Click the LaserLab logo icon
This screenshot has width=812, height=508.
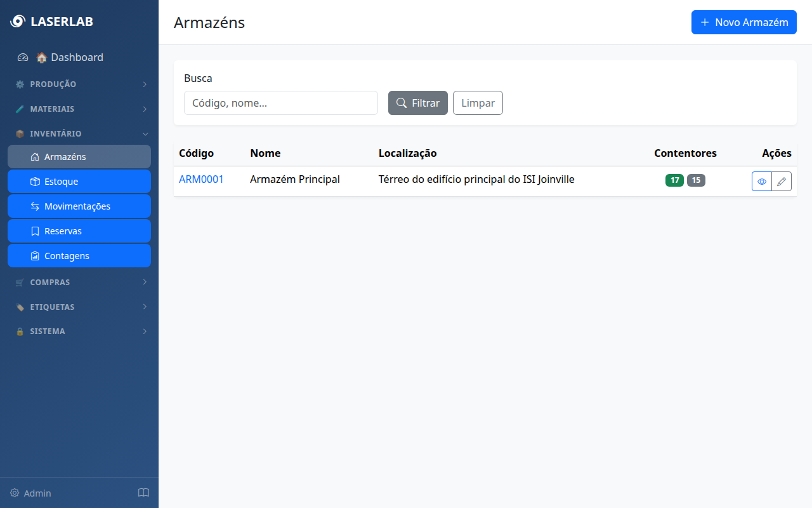(18, 22)
